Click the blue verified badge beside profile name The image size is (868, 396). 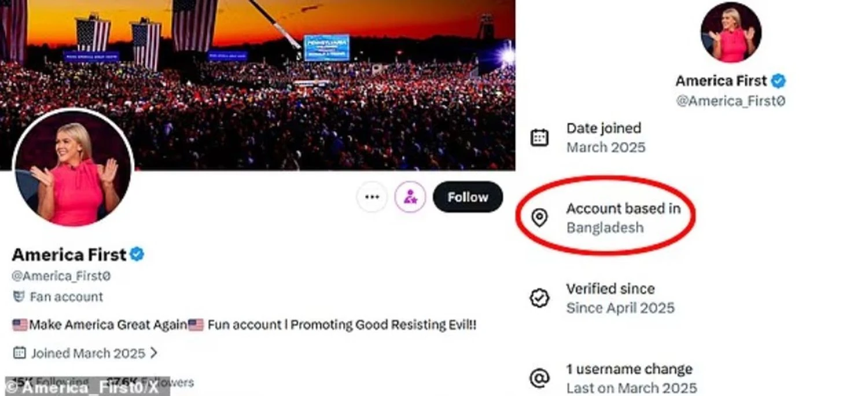click(x=137, y=254)
